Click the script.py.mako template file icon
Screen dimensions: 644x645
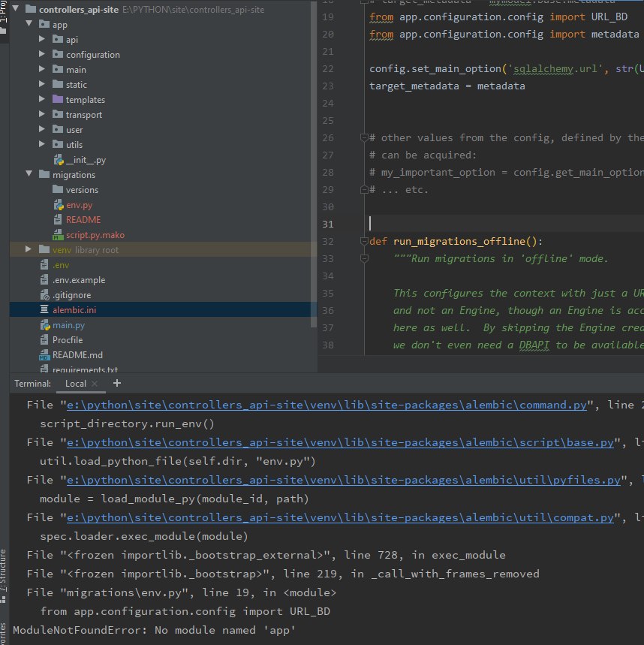(x=59, y=235)
